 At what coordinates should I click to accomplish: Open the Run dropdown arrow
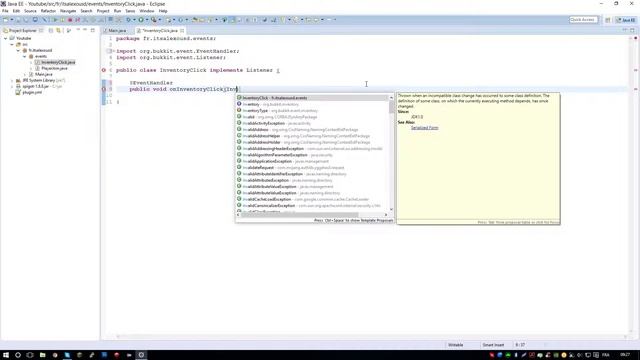point(147,20)
